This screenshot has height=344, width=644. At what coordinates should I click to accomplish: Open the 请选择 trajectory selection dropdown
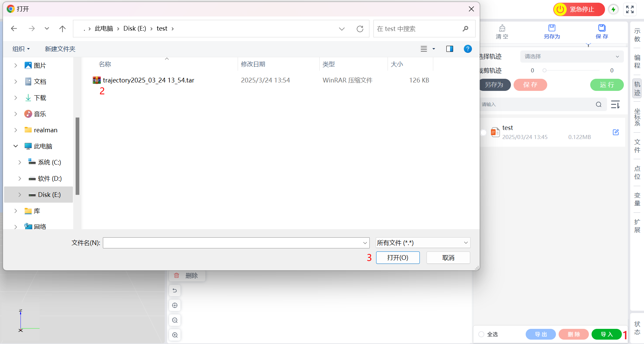coord(571,56)
